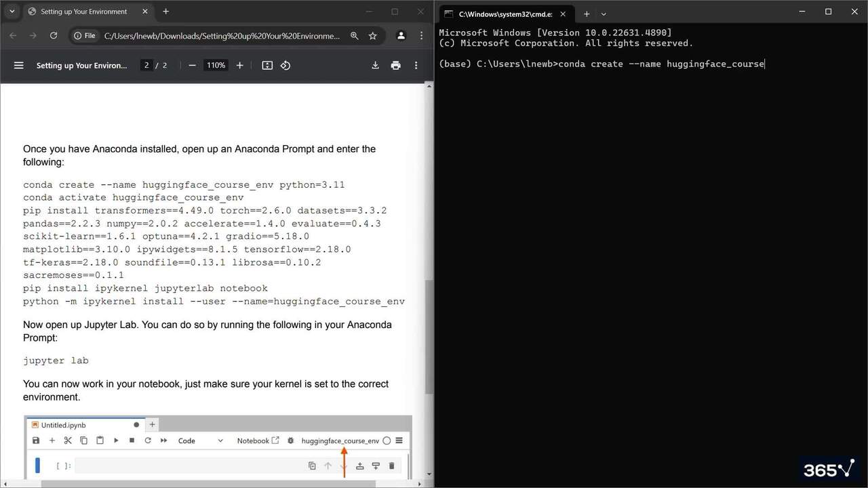The height and width of the screenshot is (488, 868).
Task: Open the PDF viewer sidebar menu
Action: click(x=19, y=65)
